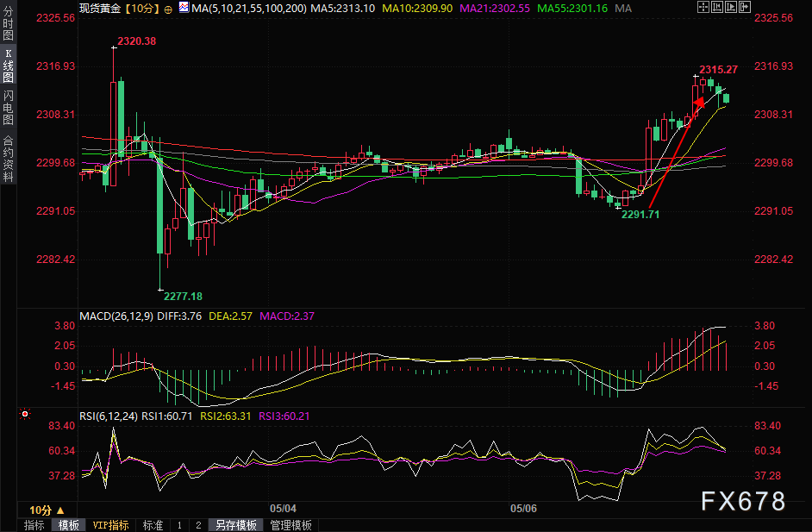The image size is (812, 532).
Task: Open 合约资料 in the left sidebar
Action: click(9, 159)
